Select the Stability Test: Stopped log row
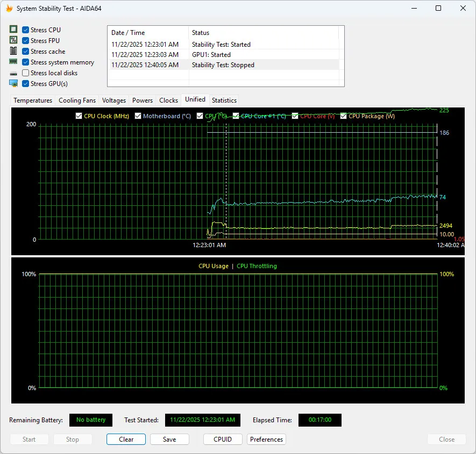The width and height of the screenshot is (476, 454). 223,65
